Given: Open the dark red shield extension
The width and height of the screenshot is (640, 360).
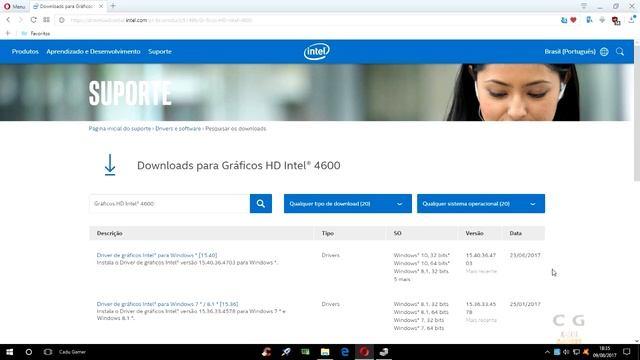Looking at the screenshot, I should 616,20.
